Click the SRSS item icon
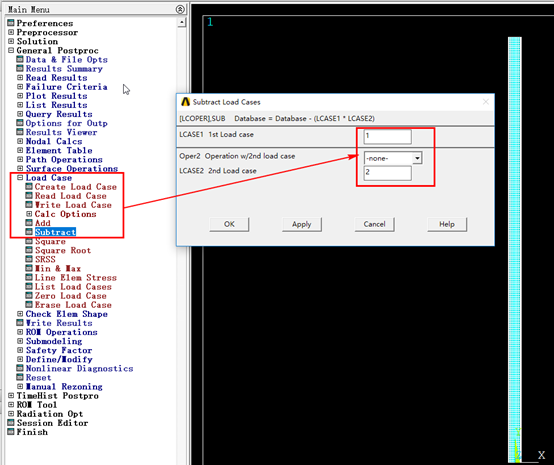Viewport: 554px width, 465px height. click(29, 259)
